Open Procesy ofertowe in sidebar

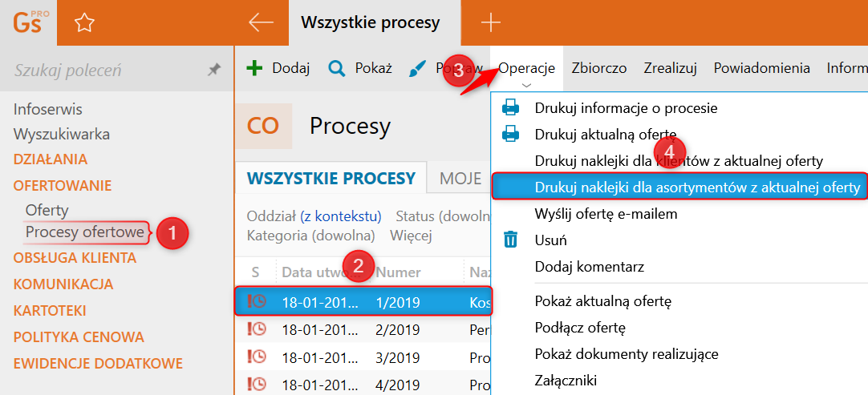85,233
